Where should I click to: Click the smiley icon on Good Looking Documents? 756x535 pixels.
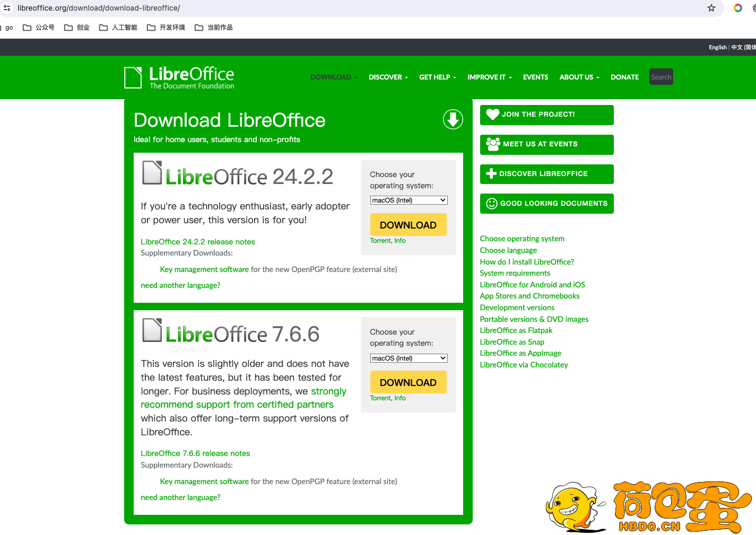pos(492,204)
